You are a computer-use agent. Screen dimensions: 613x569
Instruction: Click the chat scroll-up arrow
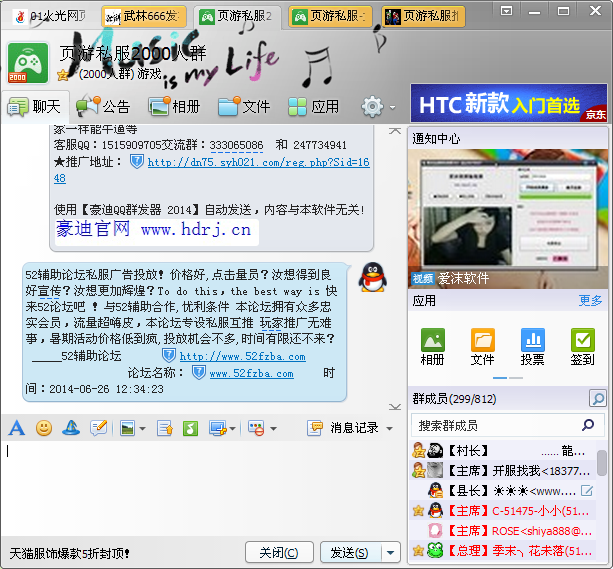pyautogui.click(x=395, y=131)
